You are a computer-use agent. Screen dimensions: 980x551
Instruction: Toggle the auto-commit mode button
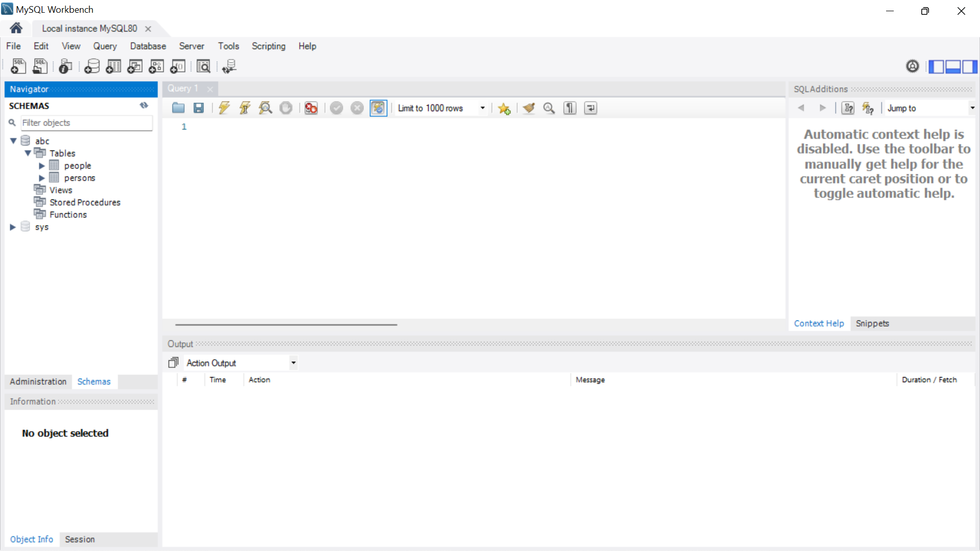tap(378, 108)
